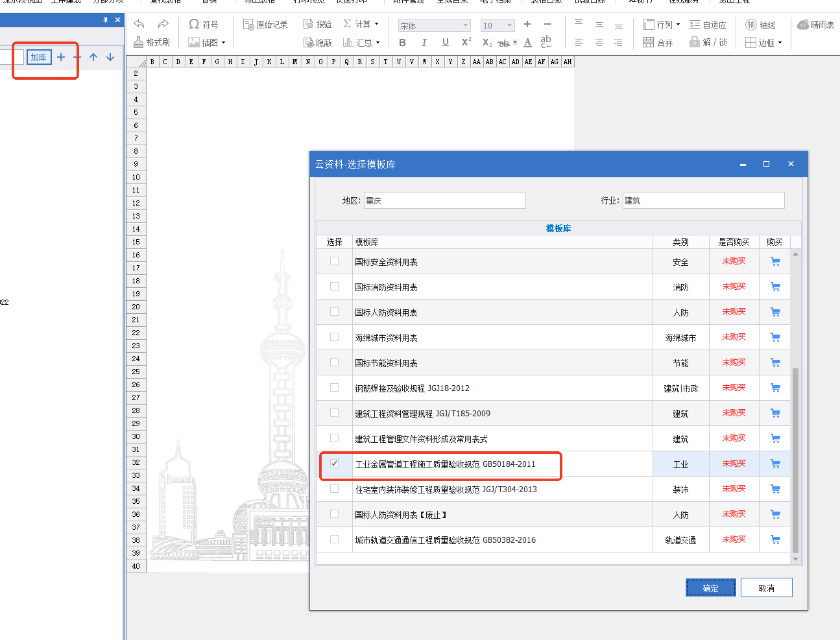840x640 pixels.
Task: Click 确定 to confirm template selection
Action: [x=710, y=587]
